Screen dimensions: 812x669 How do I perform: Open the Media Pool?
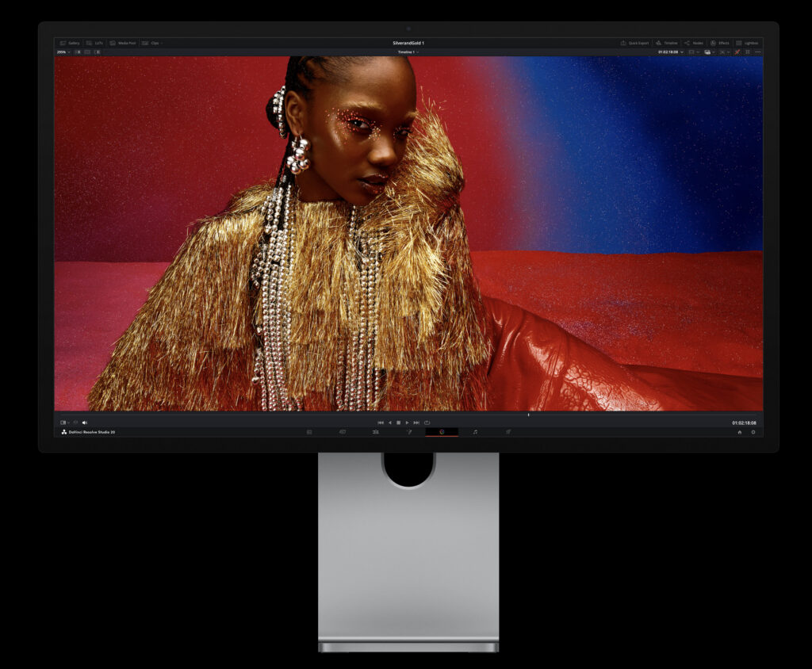click(126, 43)
